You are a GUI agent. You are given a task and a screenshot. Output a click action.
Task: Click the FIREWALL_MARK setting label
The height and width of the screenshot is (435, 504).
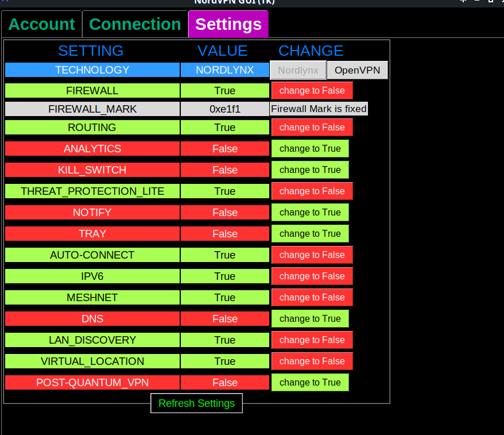92,109
